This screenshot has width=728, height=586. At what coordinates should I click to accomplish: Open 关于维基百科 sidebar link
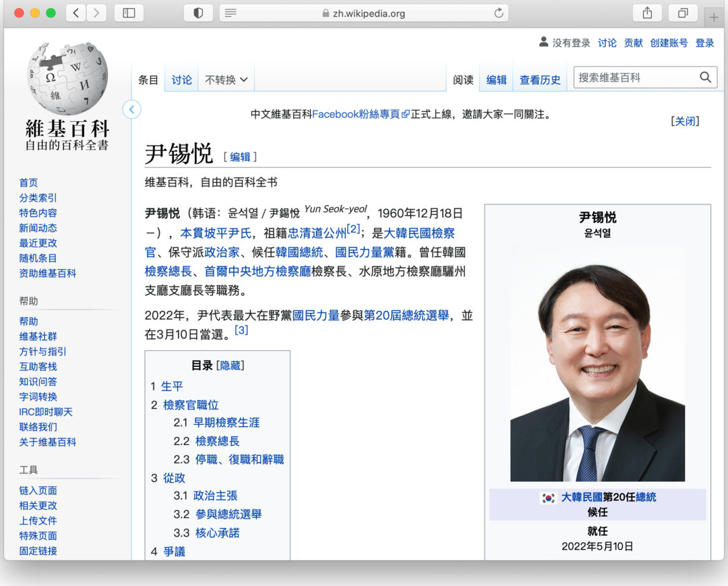pyautogui.click(x=47, y=442)
